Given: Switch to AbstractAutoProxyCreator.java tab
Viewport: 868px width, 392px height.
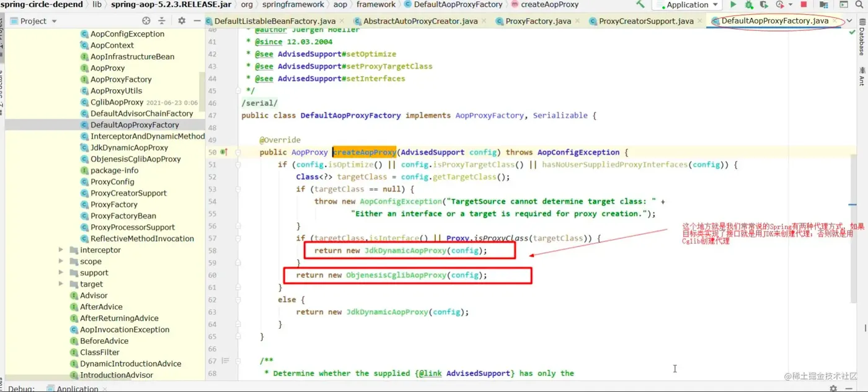Looking at the screenshot, I should click(420, 21).
